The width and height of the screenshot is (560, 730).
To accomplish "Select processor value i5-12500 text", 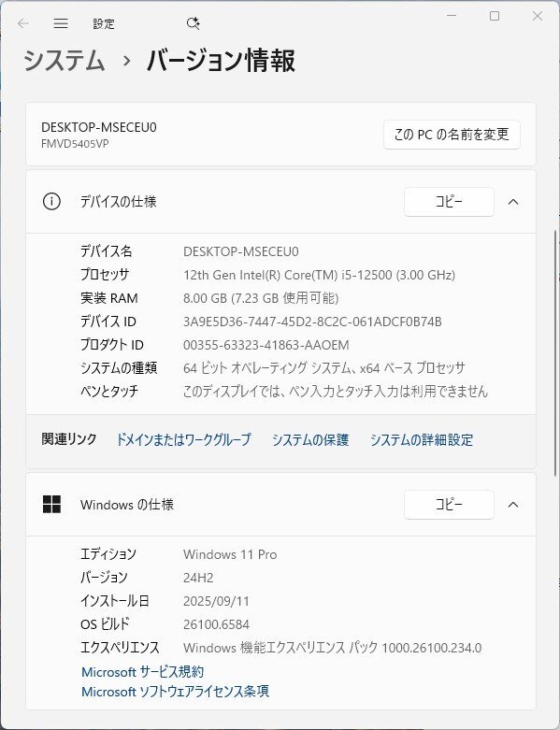I will pyautogui.click(x=320, y=275).
